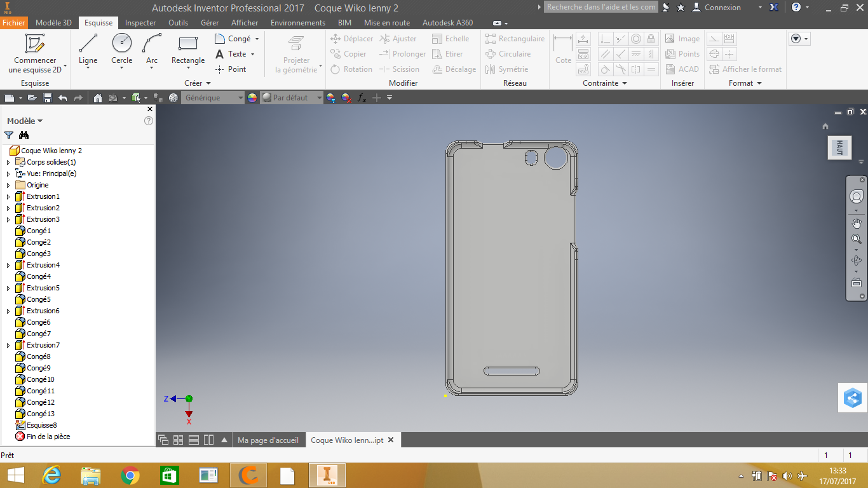Select the Rectangle sketch tool
The image size is (868, 488).
[188, 50]
